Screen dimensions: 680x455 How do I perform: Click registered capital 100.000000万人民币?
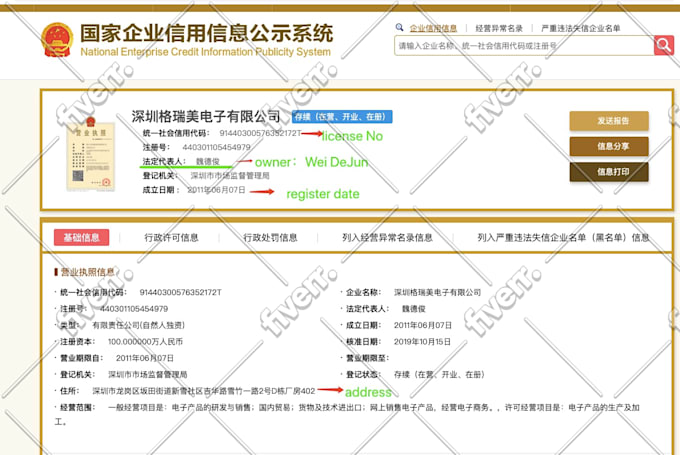click(x=145, y=341)
